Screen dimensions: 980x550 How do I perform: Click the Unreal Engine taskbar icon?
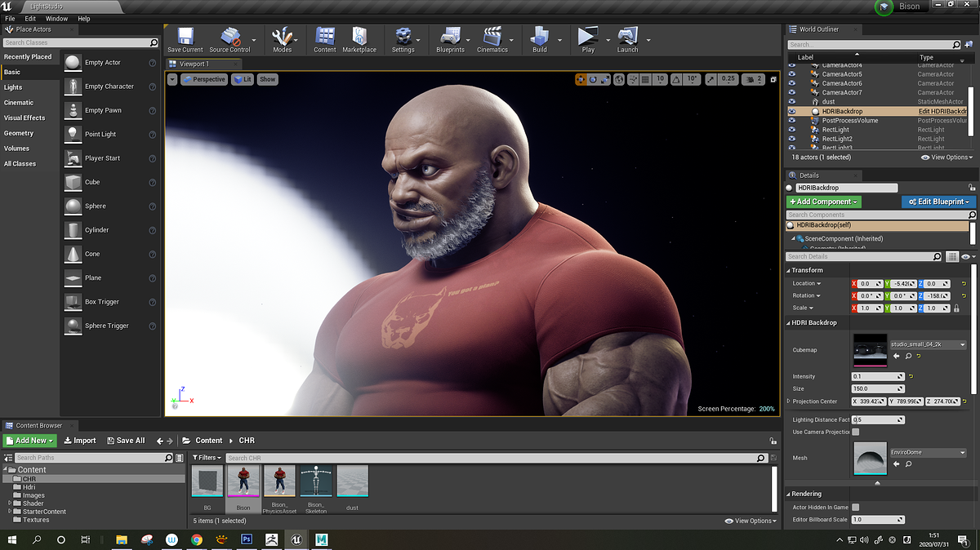[x=296, y=539]
